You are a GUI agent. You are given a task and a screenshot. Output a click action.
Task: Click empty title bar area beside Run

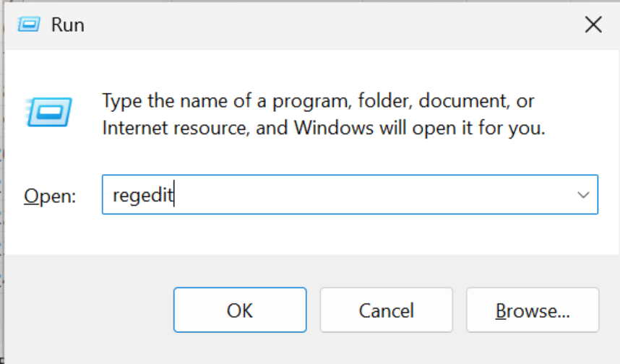(325, 25)
